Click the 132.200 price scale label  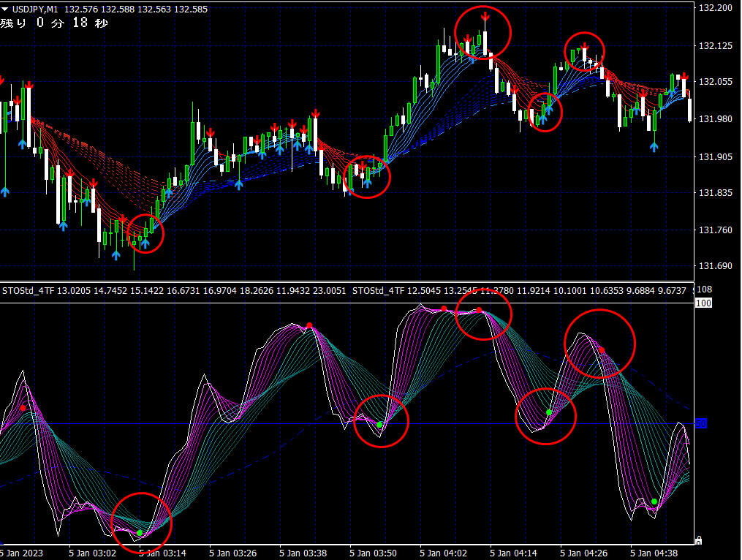point(716,8)
